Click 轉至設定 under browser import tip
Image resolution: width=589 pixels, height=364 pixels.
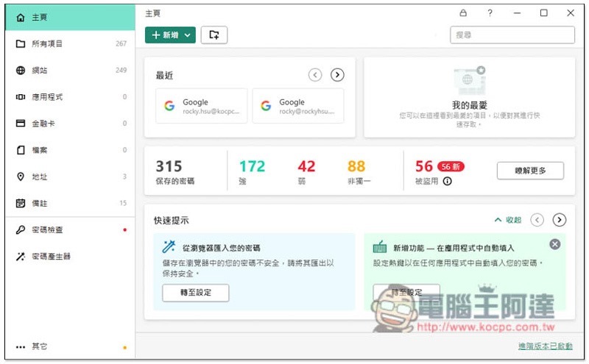point(195,293)
